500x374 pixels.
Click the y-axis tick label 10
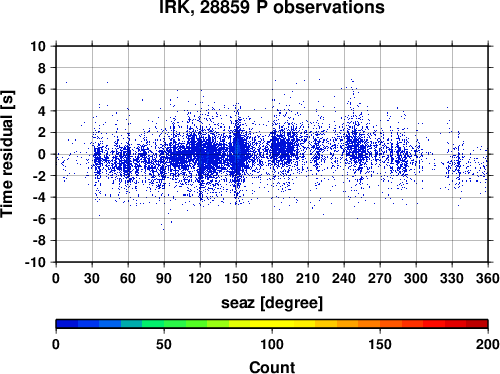(38, 46)
